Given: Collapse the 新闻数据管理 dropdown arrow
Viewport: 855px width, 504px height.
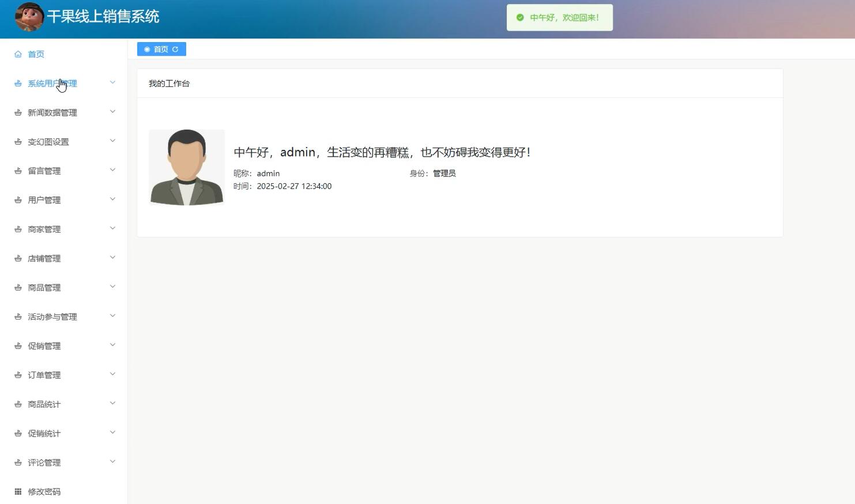Looking at the screenshot, I should (x=113, y=111).
